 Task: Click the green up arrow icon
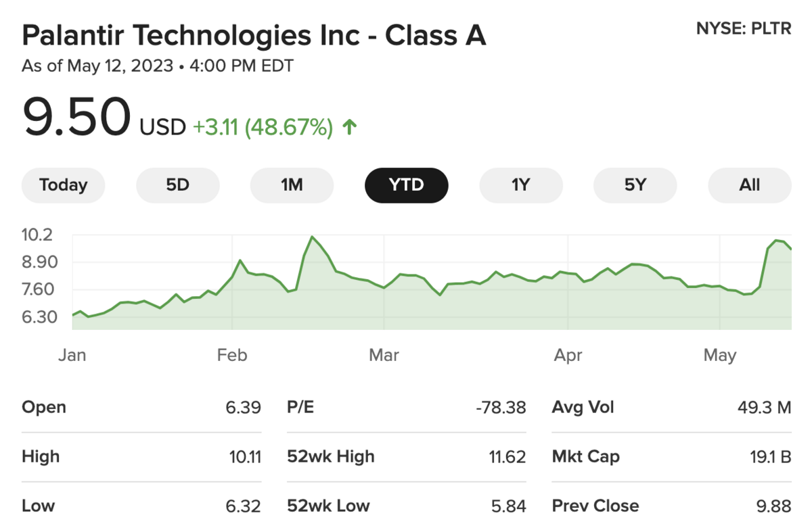(x=349, y=127)
